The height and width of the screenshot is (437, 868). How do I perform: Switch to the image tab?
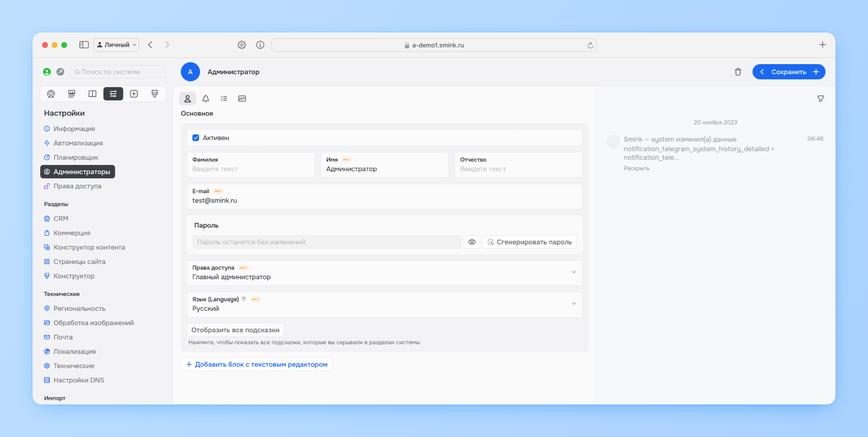click(x=242, y=99)
